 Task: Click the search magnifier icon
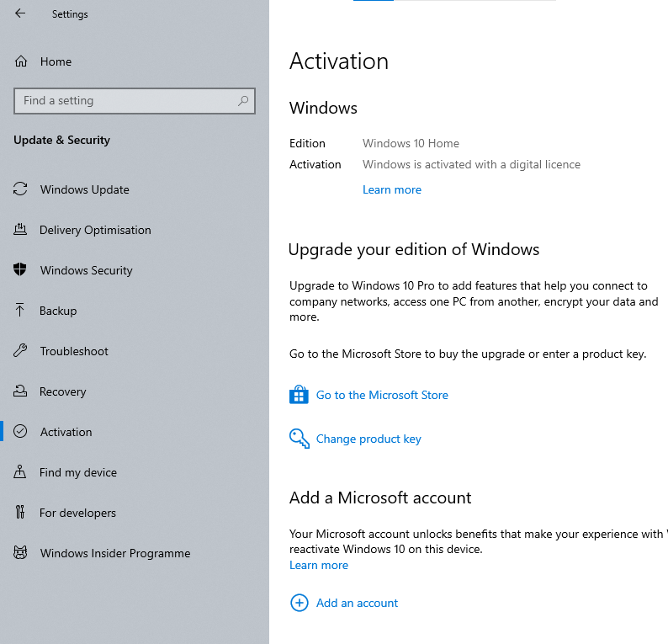tap(243, 101)
